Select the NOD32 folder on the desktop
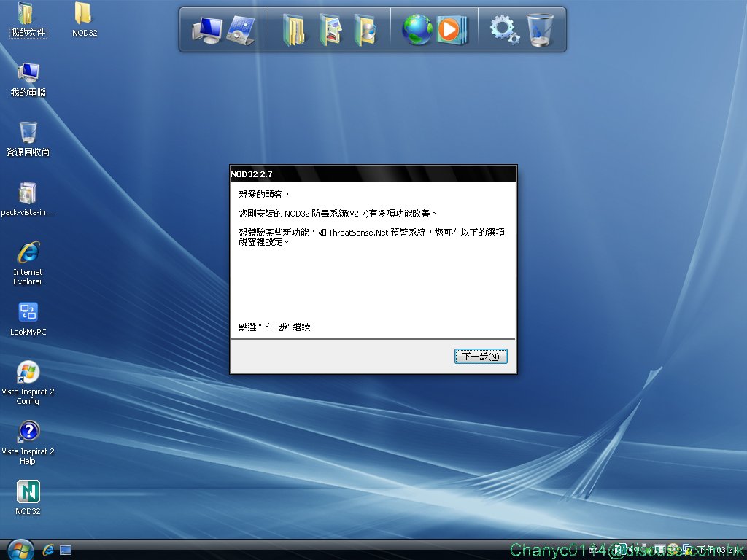 point(85,20)
